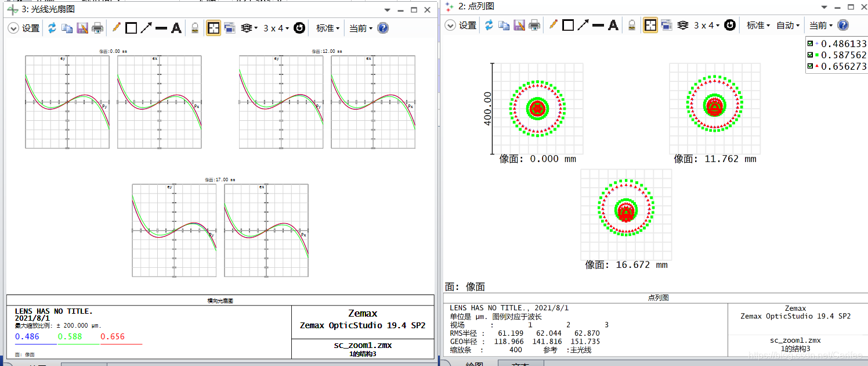Click reset circular arrow icon in spot diagram toolbar
868x366 pixels.
click(x=730, y=26)
